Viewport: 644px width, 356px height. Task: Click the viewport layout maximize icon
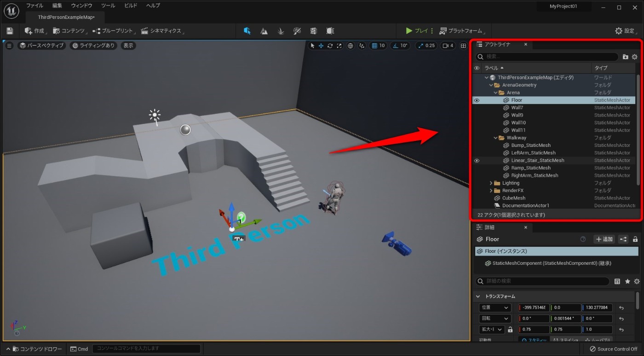[463, 46]
